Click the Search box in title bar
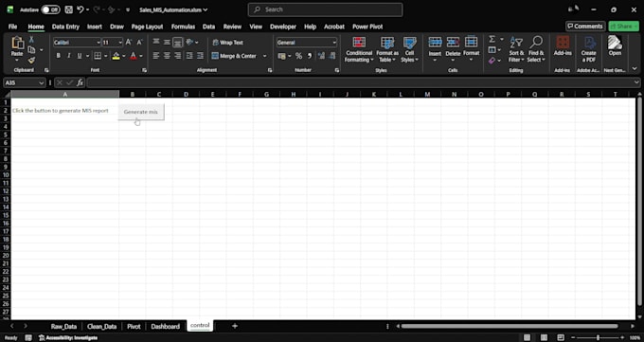This screenshot has height=342, width=644. pos(325,9)
